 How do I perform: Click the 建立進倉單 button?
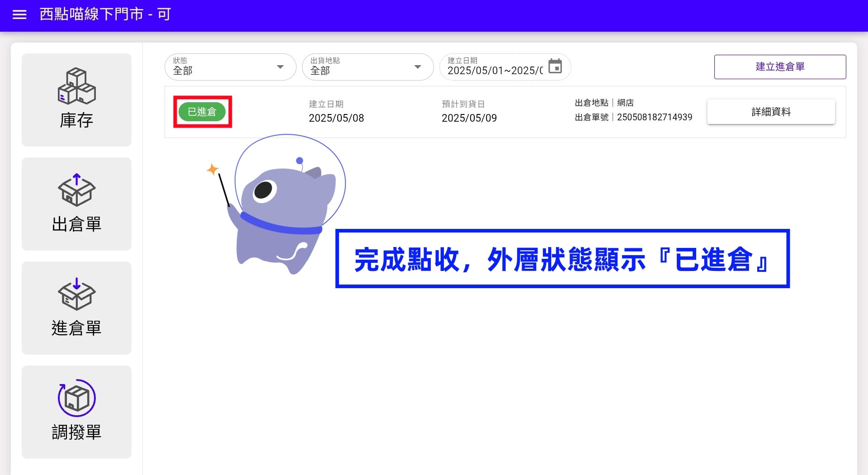click(780, 67)
